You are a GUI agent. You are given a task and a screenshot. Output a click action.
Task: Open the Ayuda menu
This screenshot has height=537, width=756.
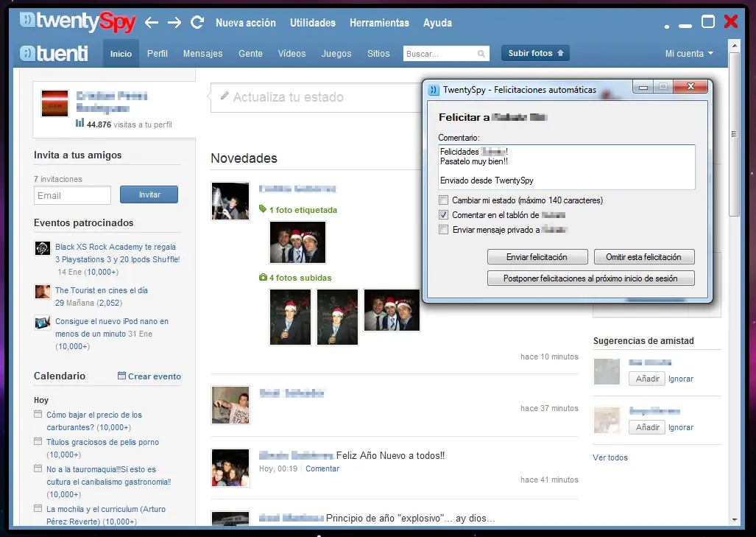click(437, 23)
